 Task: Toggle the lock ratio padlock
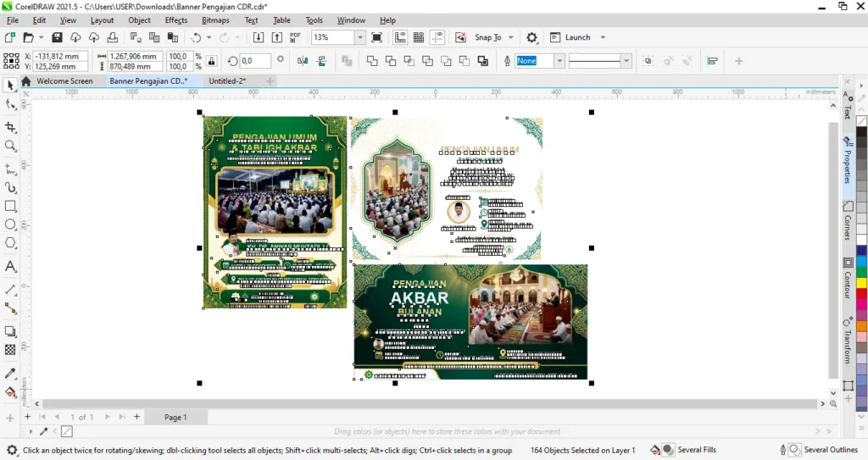pyautogui.click(x=211, y=61)
